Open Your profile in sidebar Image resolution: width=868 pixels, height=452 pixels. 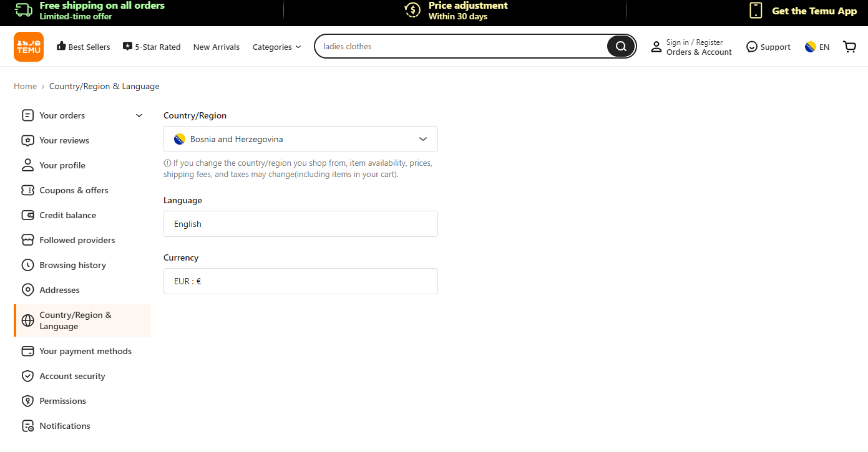pos(62,165)
